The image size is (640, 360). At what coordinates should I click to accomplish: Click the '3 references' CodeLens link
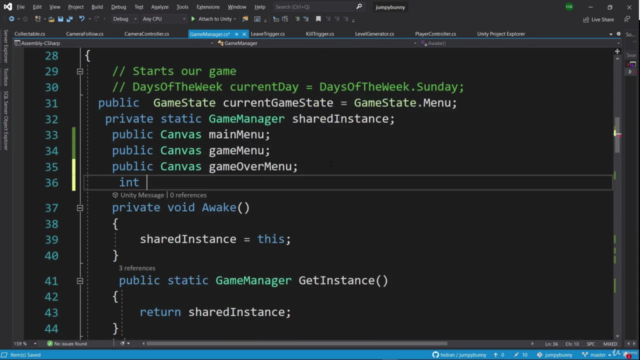[x=137, y=268]
